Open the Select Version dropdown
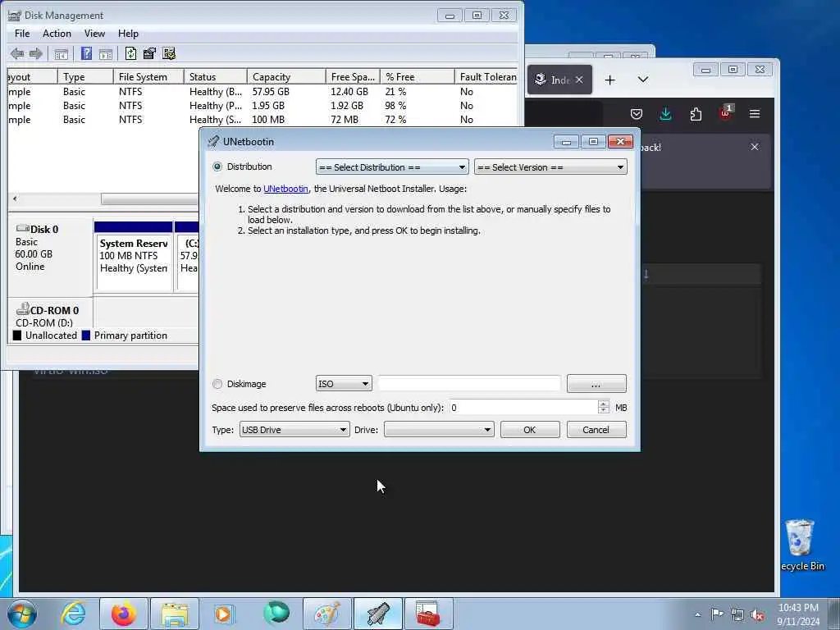This screenshot has height=630, width=840. (550, 167)
